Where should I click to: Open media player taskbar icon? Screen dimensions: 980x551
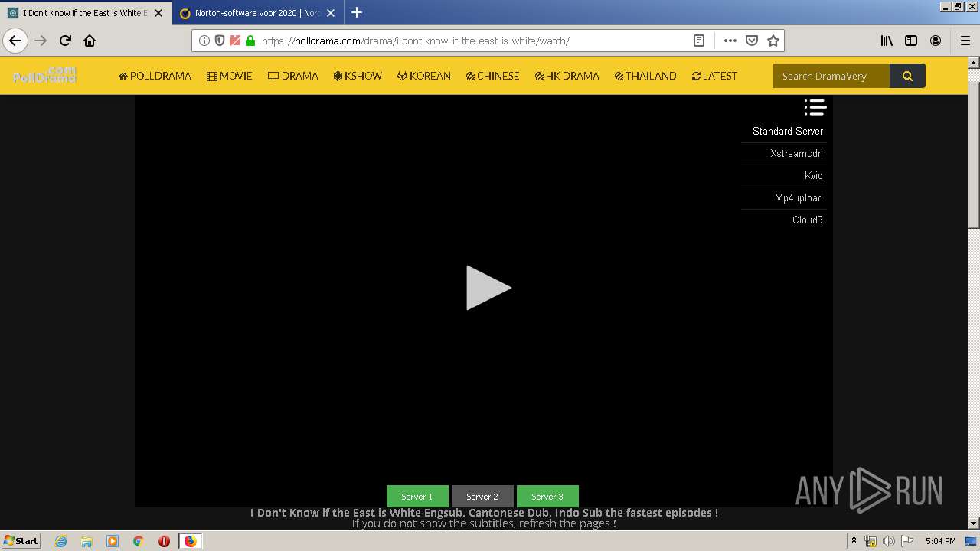(x=113, y=541)
